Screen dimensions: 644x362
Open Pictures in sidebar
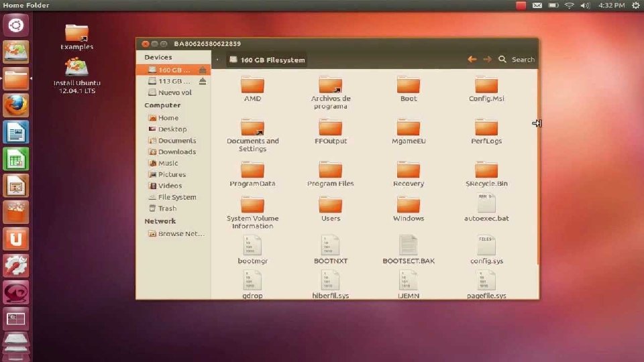pyautogui.click(x=173, y=174)
